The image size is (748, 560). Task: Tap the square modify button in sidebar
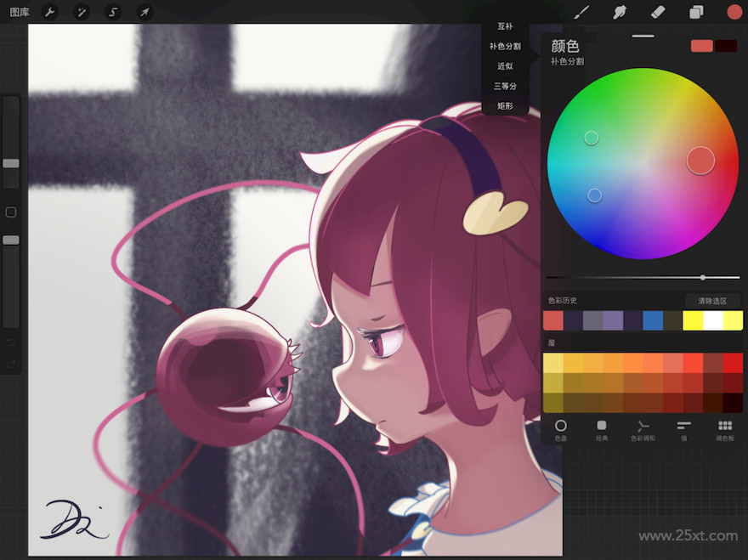coord(11,212)
